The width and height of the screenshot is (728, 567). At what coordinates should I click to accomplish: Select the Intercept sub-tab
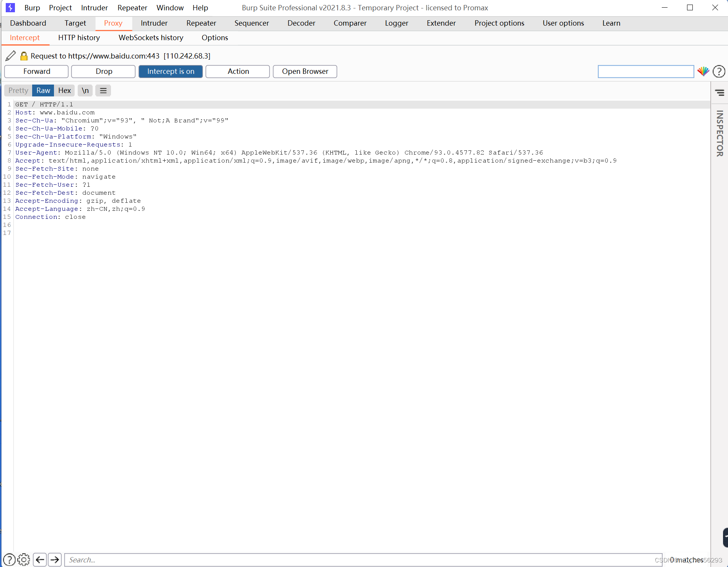[x=25, y=38]
